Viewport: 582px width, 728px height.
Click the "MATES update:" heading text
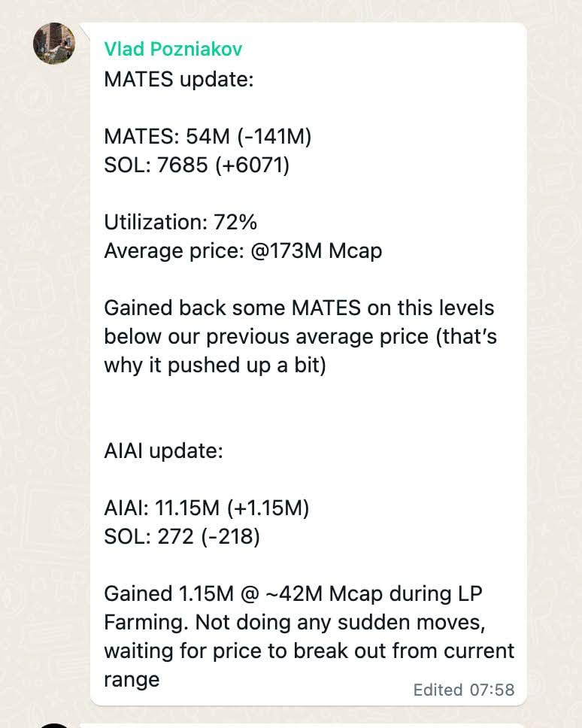179,79
